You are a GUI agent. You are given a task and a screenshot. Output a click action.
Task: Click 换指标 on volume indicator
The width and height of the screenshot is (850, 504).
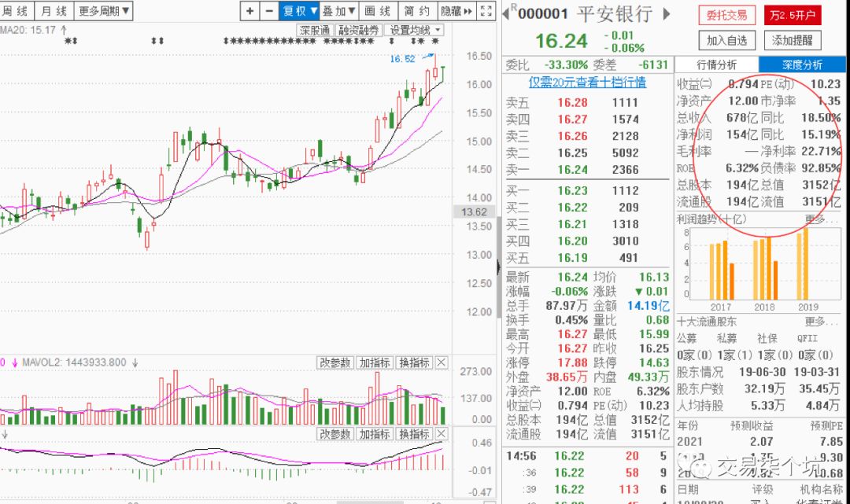pos(415,362)
